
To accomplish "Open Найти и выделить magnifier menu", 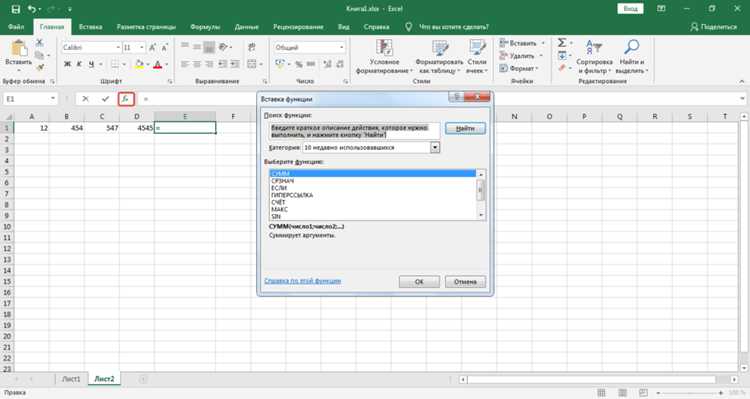I will (x=632, y=56).
